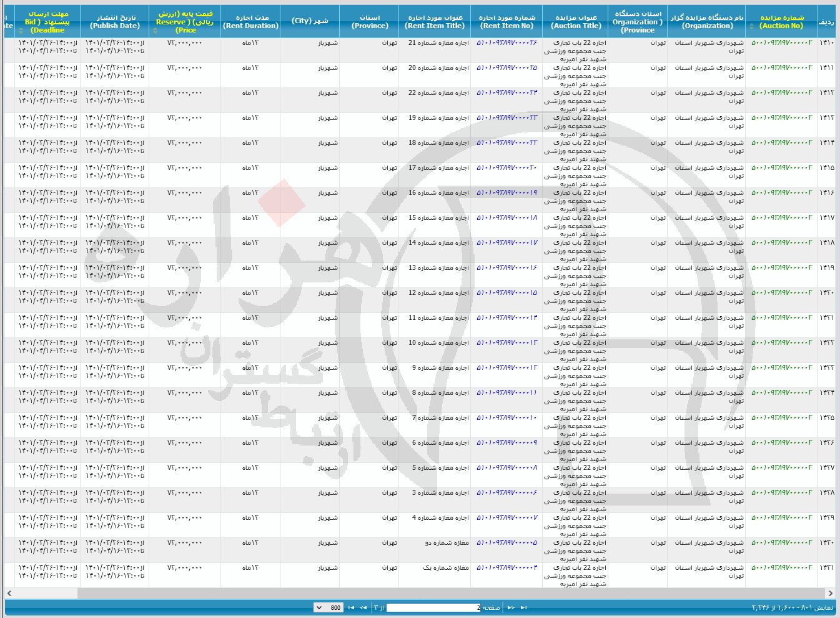Open auction number link in row 1420

[x=781, y=293]
